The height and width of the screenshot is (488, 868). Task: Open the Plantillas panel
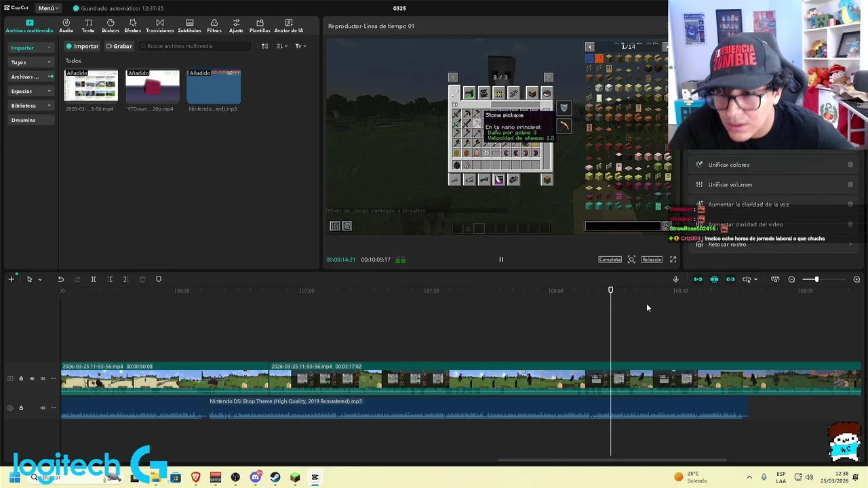pos(260,26)
